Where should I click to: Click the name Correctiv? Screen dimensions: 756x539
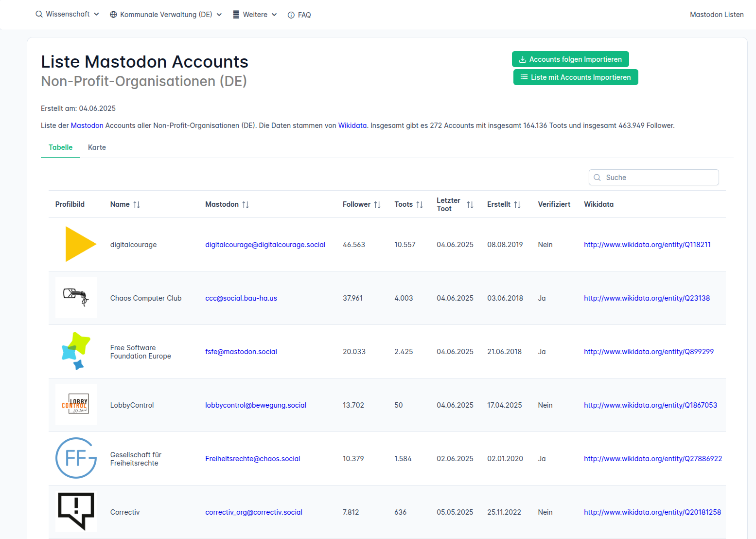pos(125,512)
